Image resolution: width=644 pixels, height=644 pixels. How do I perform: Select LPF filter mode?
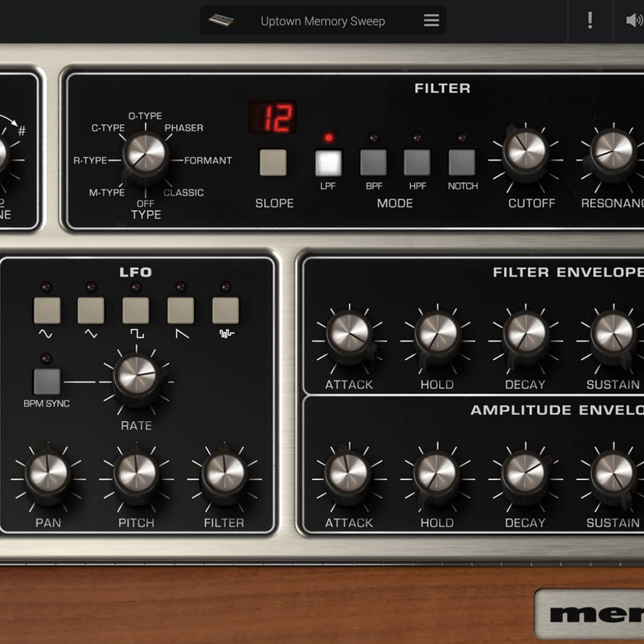pyautogui.click(x=328, y=163)
